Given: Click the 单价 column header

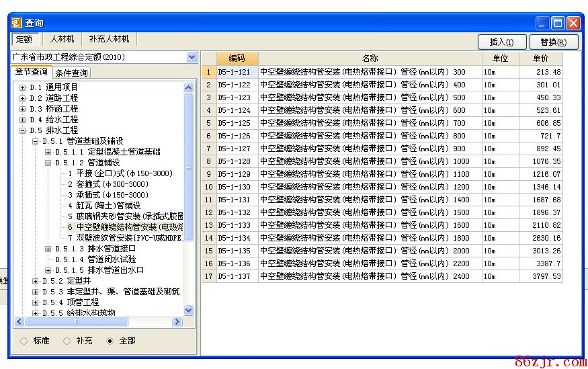Looking at the screenshot, I should pos(540,59).
